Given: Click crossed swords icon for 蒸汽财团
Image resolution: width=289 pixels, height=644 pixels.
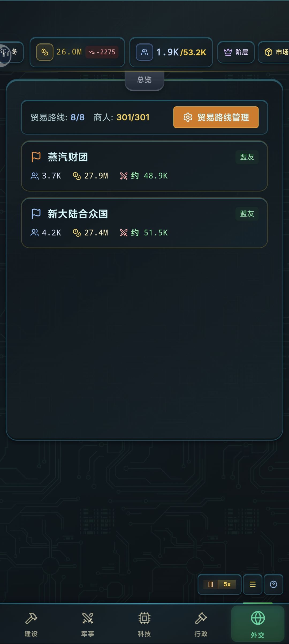Looking at the screenshot, I should pos(124,176).
